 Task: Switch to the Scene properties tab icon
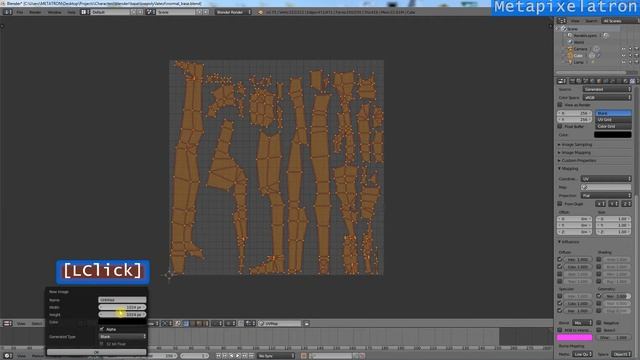tap(586, 81)
